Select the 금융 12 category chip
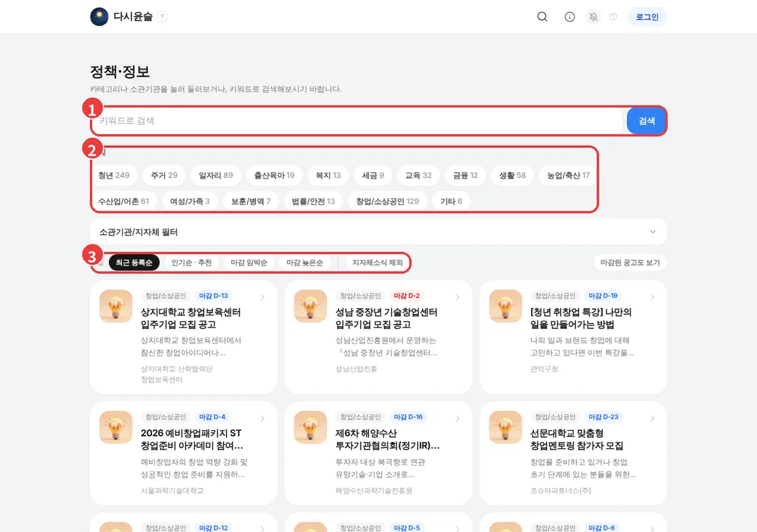The height and width of the screenshot is (532, 757). pyautogui.click(x=465, y=175)
